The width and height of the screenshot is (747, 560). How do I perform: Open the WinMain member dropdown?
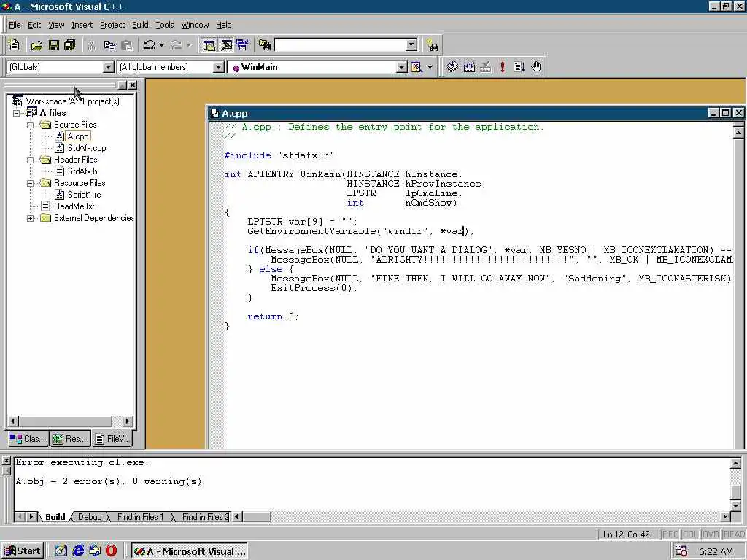tap(402, 67)
